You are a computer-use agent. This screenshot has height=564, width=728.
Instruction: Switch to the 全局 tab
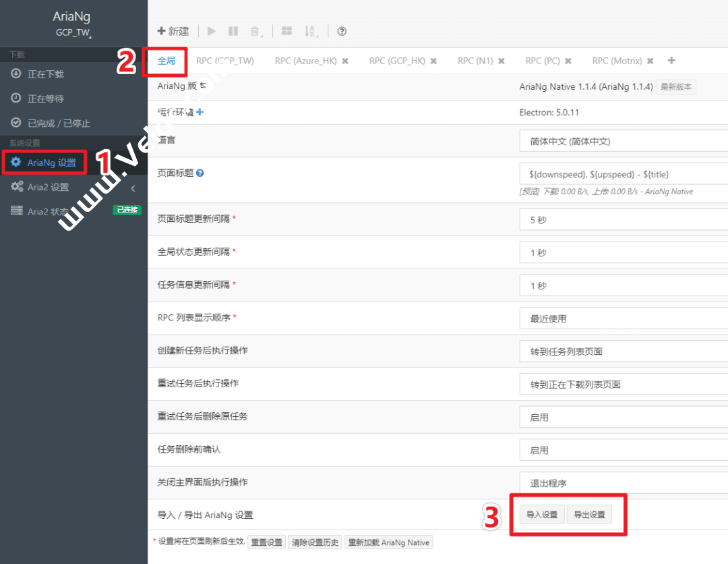pos(166,61)
